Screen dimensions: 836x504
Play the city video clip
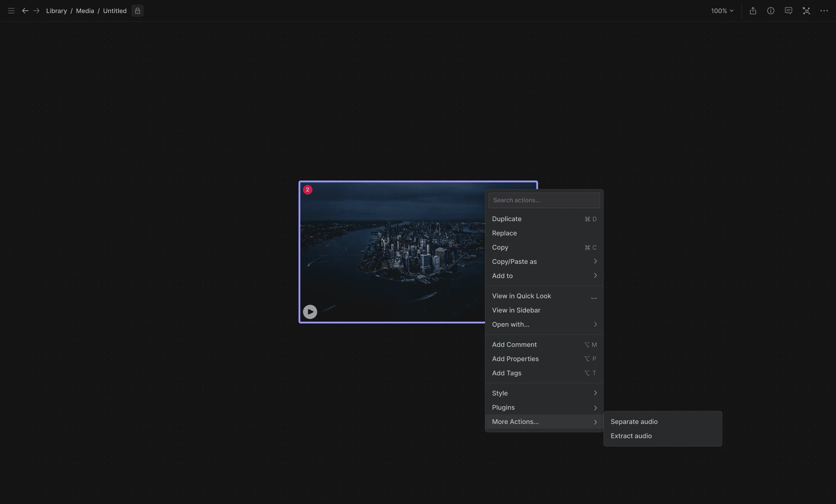tap(310, 312)
